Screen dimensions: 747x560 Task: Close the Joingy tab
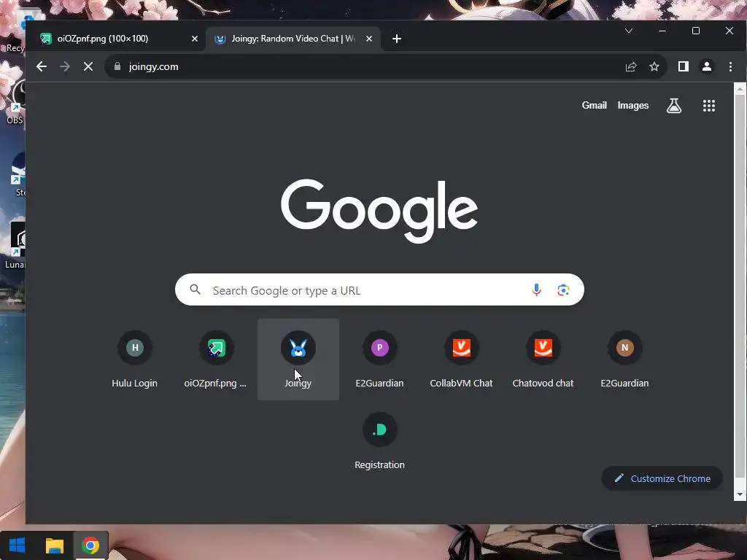[368, 39]
